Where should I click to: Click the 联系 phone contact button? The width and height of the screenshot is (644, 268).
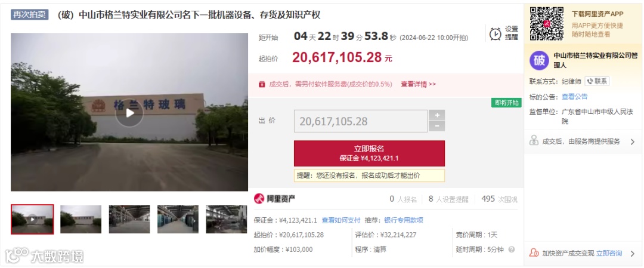click(597, 81)
